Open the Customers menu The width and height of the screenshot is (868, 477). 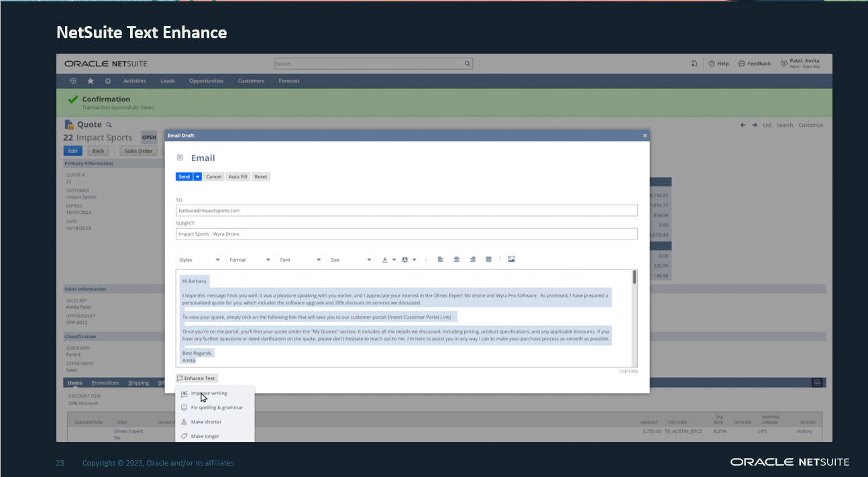pos(251,81)
